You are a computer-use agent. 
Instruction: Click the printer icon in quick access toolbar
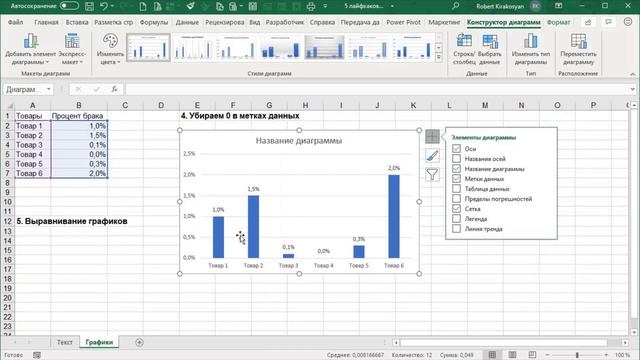(311, 6)
